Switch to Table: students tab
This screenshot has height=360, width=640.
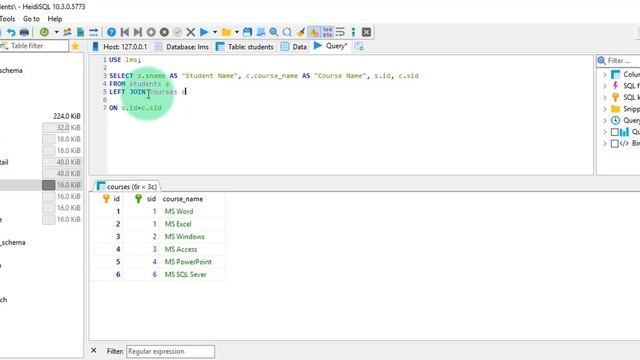tap(245, 47)
